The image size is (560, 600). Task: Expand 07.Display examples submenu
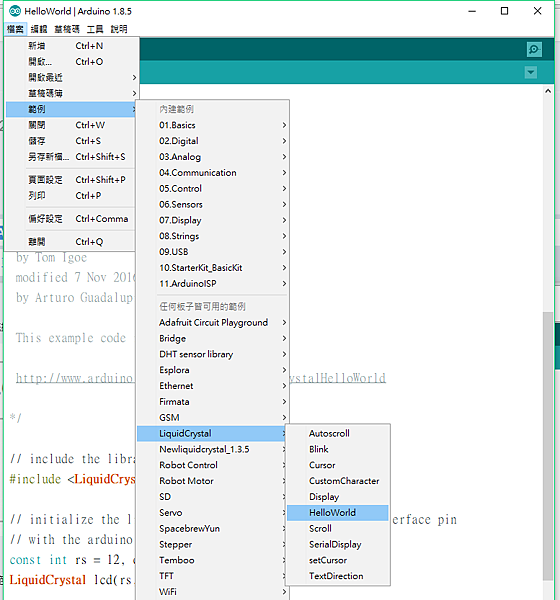coord(212,220)
